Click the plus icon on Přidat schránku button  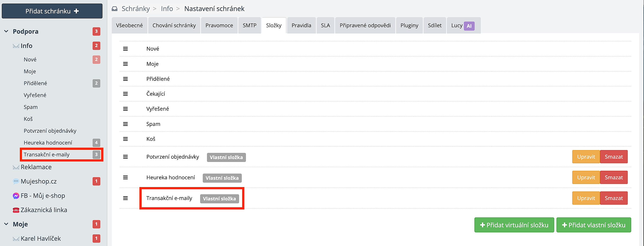click(x=76, y=11)
